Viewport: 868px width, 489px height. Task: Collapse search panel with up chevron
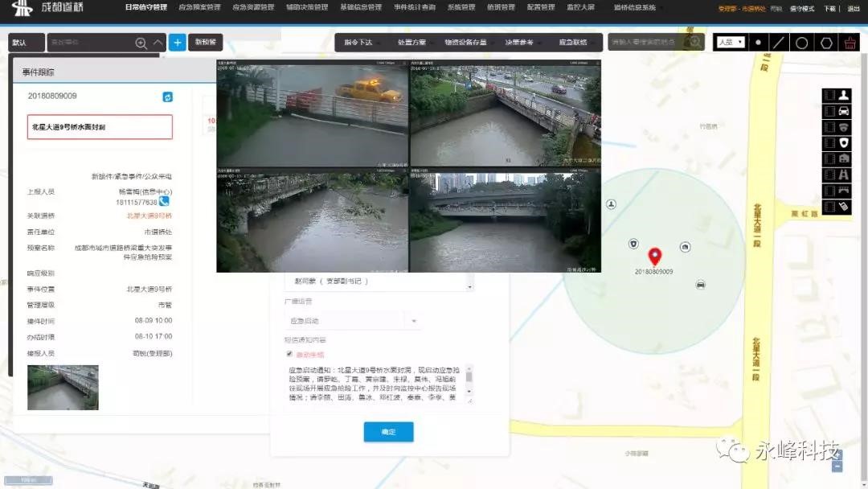point(158,42)
